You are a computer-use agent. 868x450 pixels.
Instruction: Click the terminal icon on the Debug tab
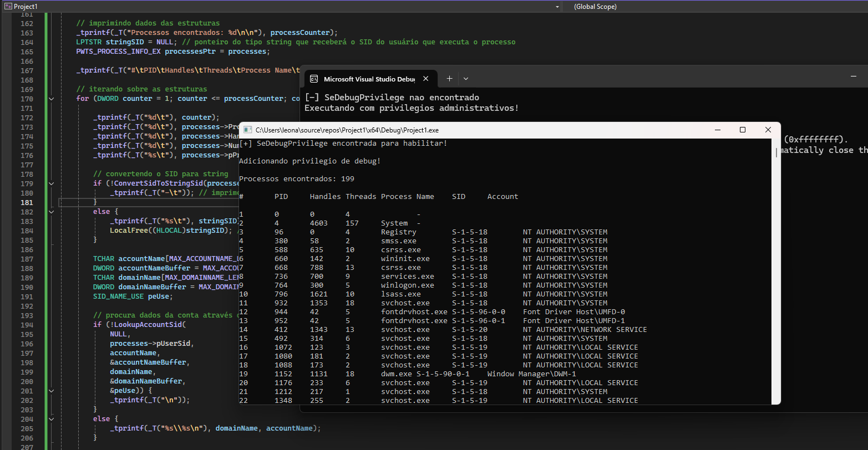click(313, 79)
